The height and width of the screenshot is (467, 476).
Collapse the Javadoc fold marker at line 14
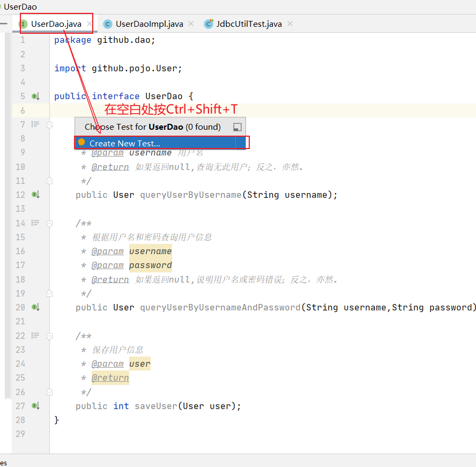pyautogui.click(x=49, y=224)
